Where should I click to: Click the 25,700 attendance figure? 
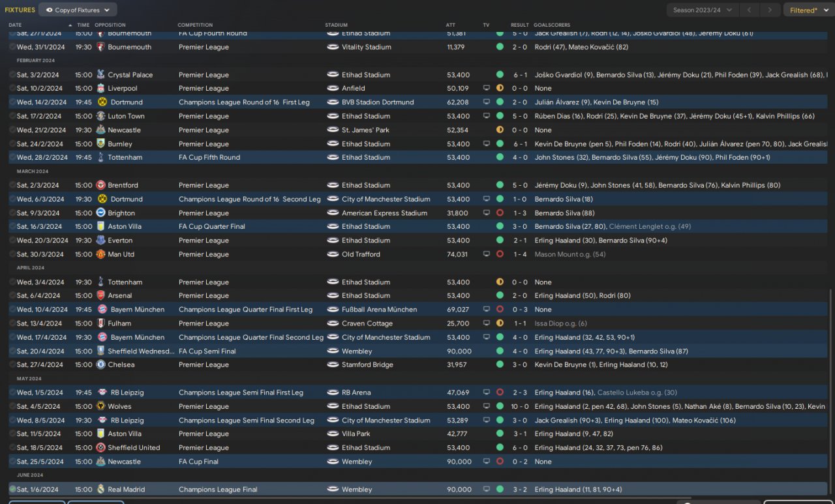pyautogui.click(x=457, y=323)
